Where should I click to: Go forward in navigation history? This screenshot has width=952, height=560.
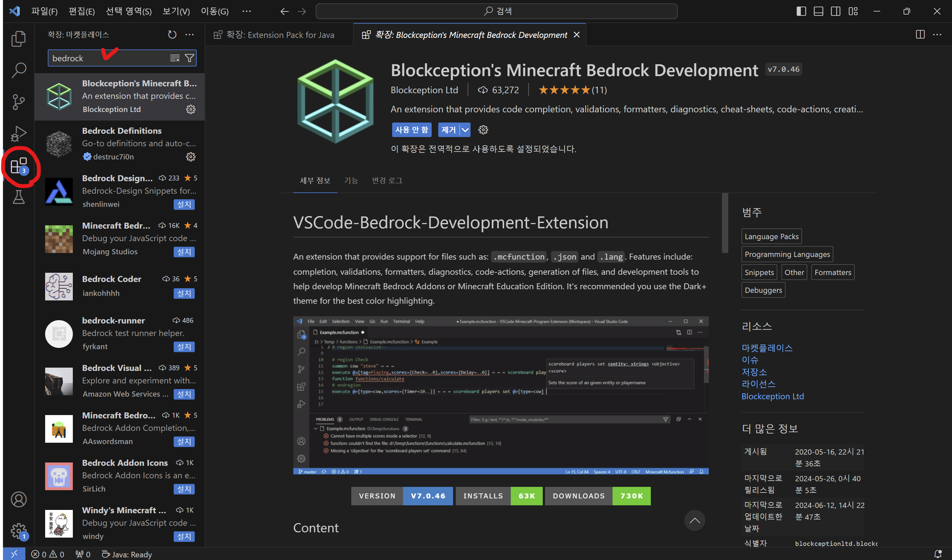(302, 11)
